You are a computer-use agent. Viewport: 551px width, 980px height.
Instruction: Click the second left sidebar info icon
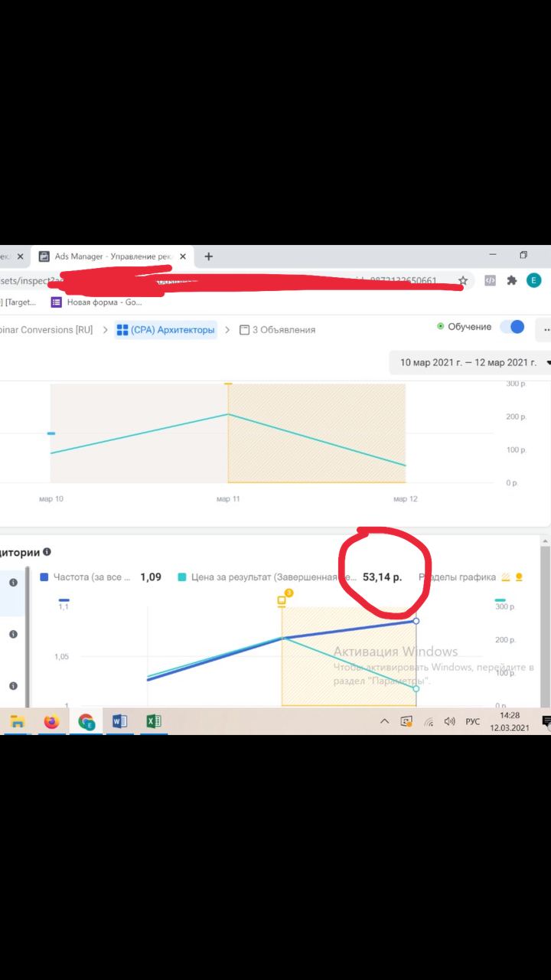click(x=13, y=634)
